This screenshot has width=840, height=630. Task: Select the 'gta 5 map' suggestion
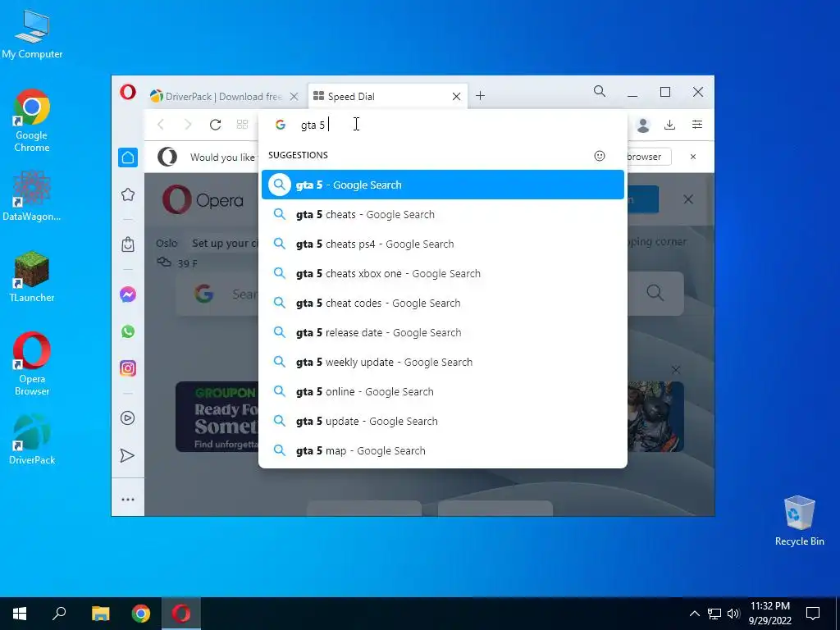(x=442, y=450)
